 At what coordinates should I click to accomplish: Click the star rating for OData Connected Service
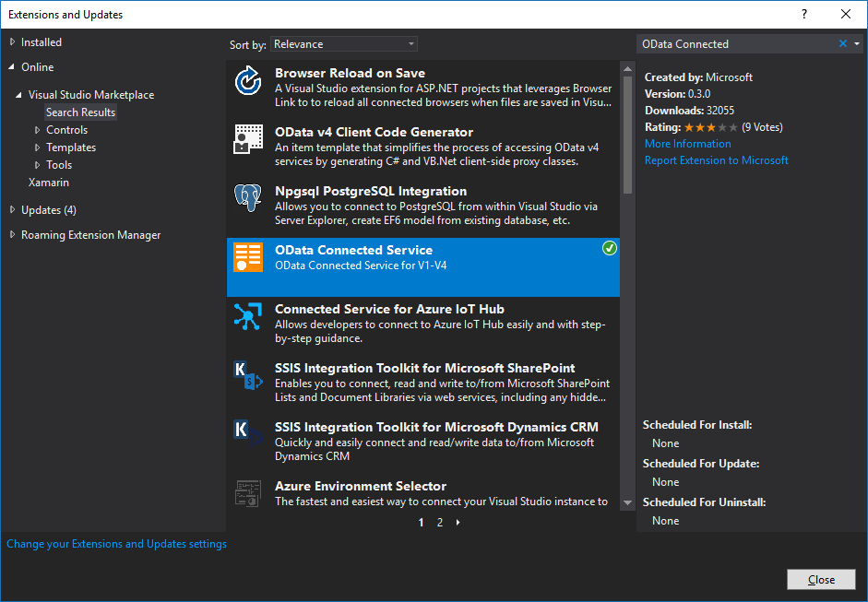(711, 128)
